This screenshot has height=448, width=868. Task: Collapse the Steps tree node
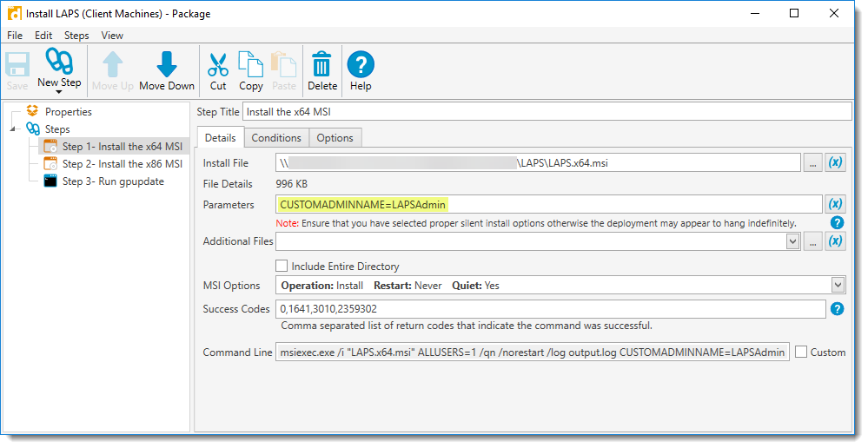(x=13, y=129)
